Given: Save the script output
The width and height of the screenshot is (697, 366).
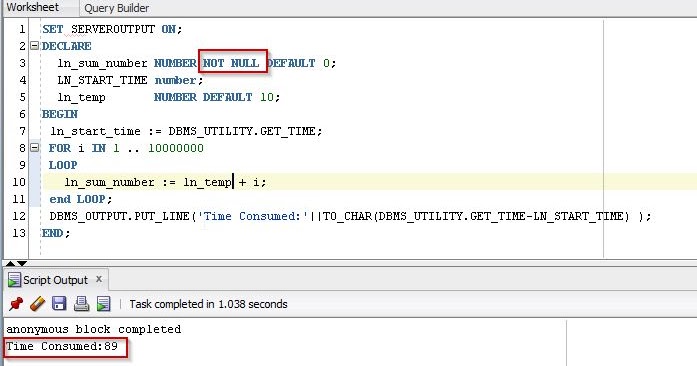Looking at the screenshot, I should tap(59, 304).
